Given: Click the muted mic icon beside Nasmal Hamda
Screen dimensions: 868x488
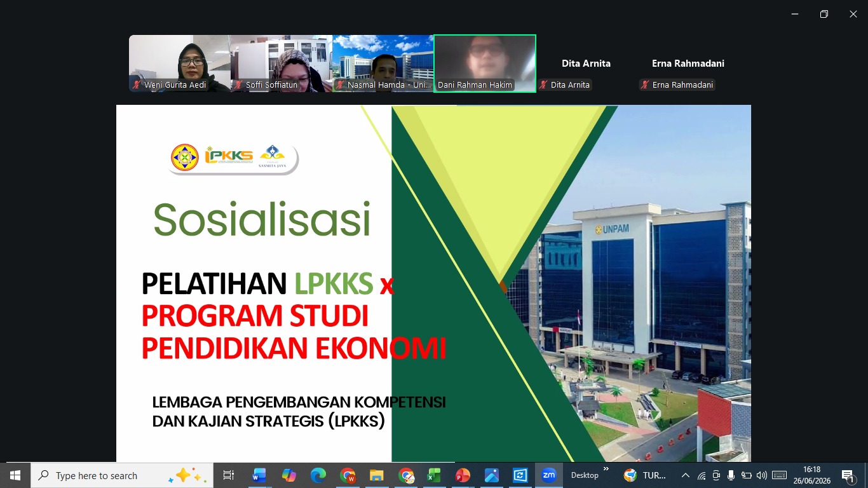Looking at the screenshot, I should coord(340,85).
